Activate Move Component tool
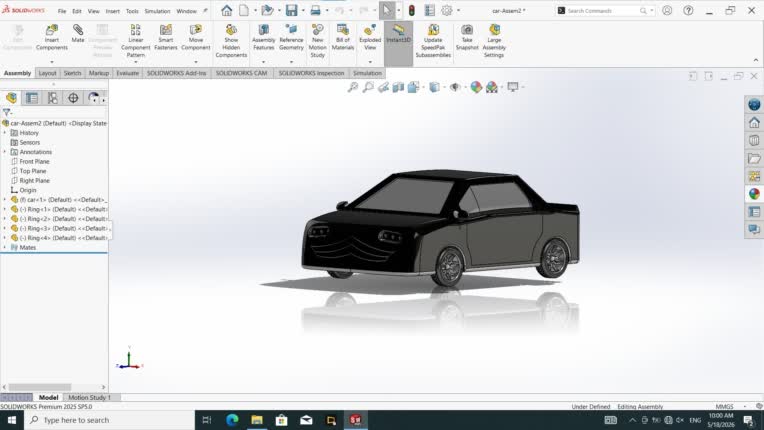764x430 pixels. (x=196, y=37)
